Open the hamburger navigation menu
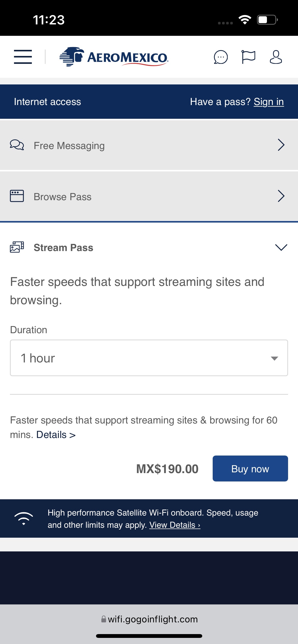The height and width of the screenshot is (644, 298). tap(23, 57)
